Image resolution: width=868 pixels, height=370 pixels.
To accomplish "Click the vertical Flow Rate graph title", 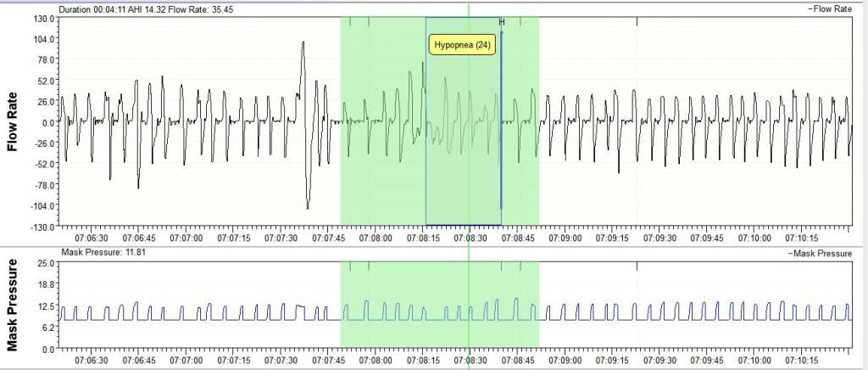I will [13, 122].
